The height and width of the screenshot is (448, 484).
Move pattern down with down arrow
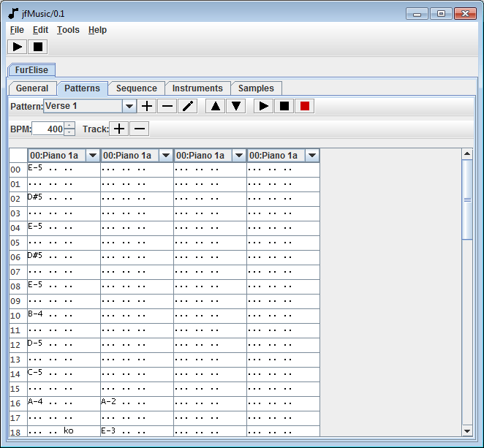point(235,106)
